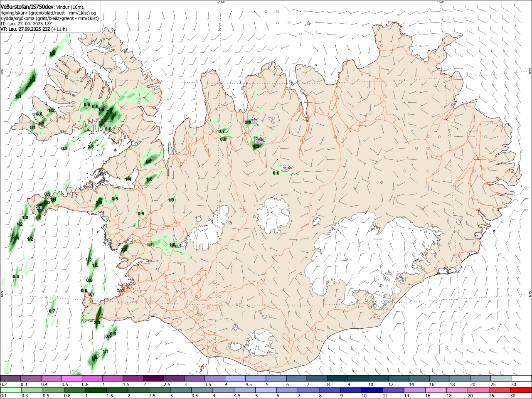Click the 'Vindur (10m)' header text

click(x=70, y=7)
